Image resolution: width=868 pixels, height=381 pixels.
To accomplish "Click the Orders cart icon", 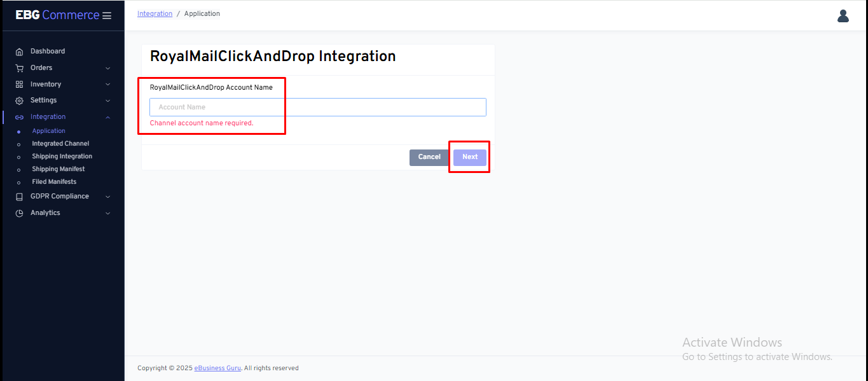I will pyautogui.click(x=19, y=68).
